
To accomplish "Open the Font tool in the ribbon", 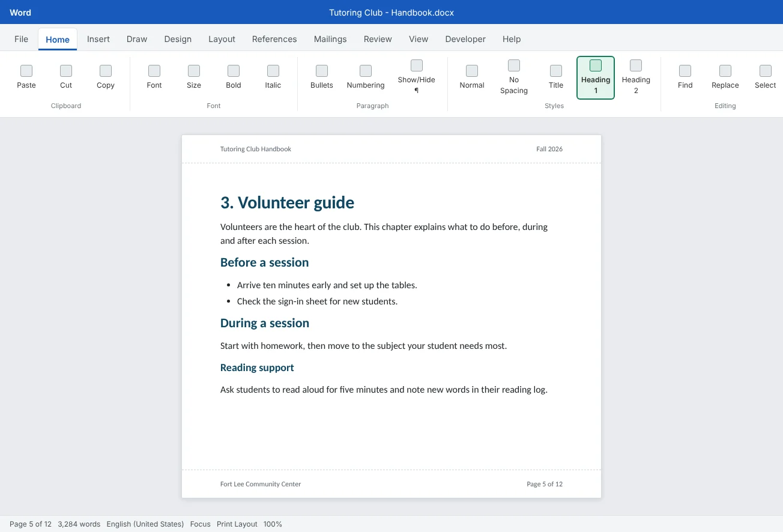I will tap(154, 78).
